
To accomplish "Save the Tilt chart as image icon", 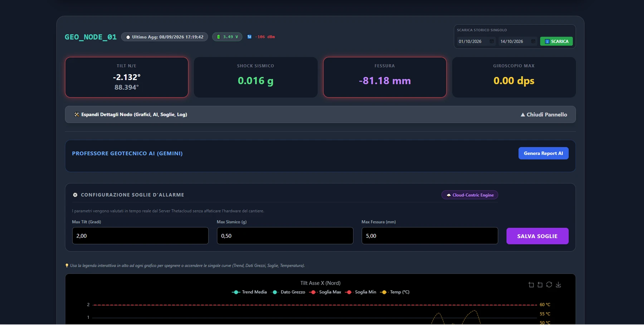I will coord(558,285).
